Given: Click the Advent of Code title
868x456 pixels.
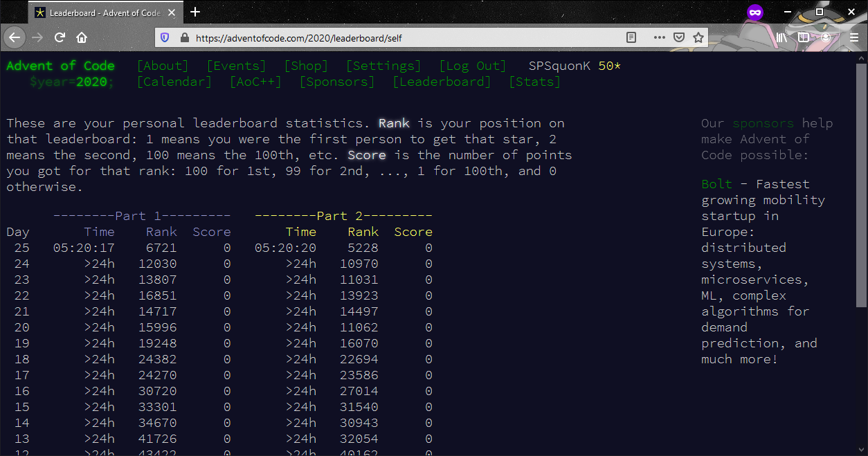Looking at the screenshot, I should (61, 66).
